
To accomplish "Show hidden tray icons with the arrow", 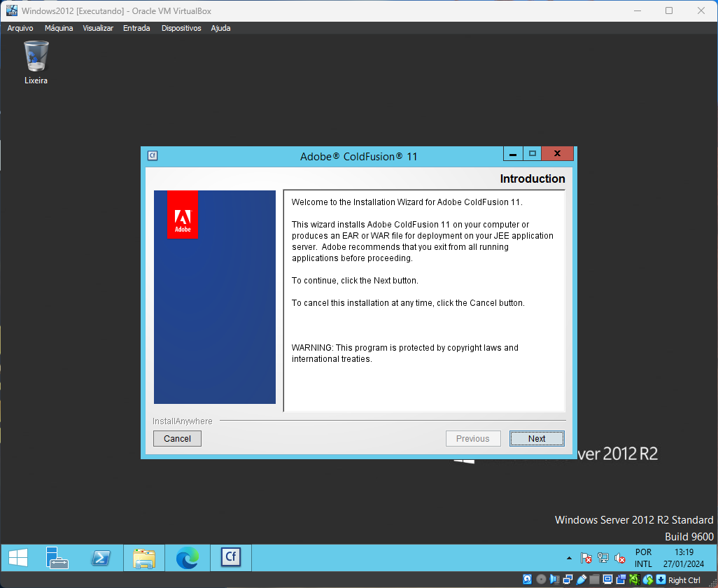I will pos(569,558).
